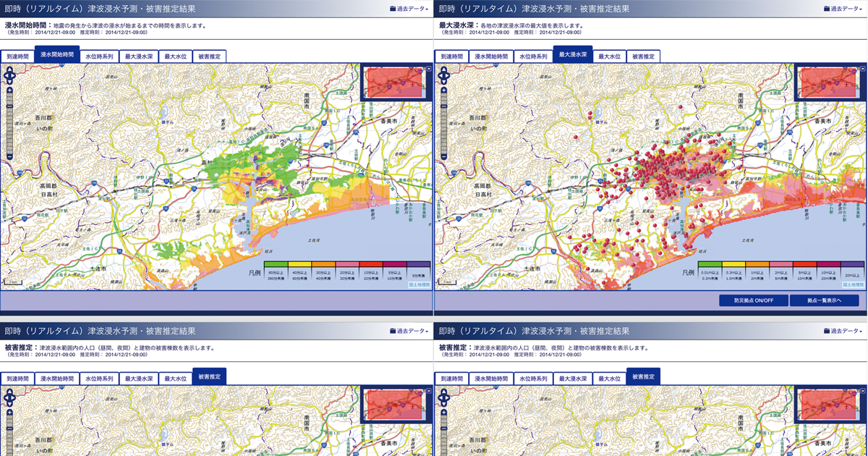Open 国土地理院 link on top-left map
This screenshot has height=456, width=868.
tap(419, 285)
